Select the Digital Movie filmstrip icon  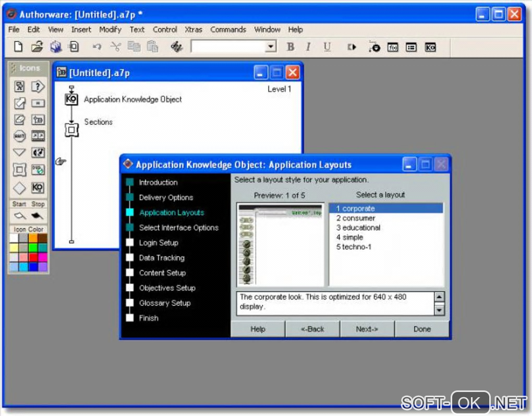(38, 136)
